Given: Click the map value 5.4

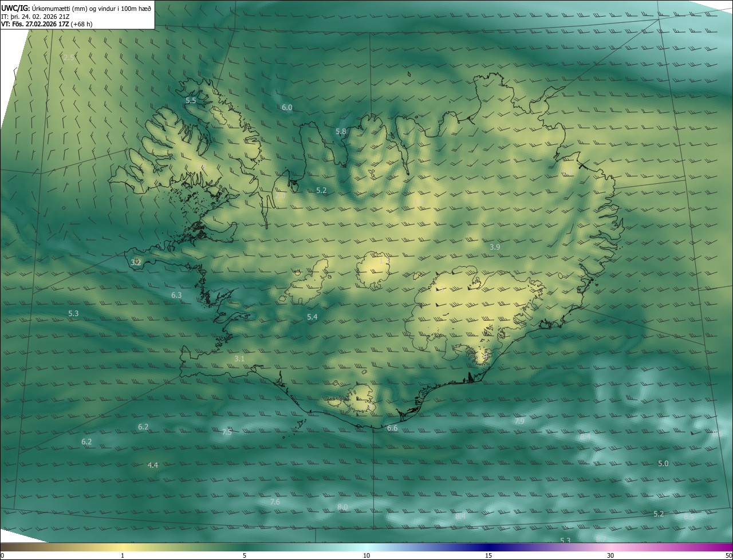Looking at the screenshot, I should point(312,317).
